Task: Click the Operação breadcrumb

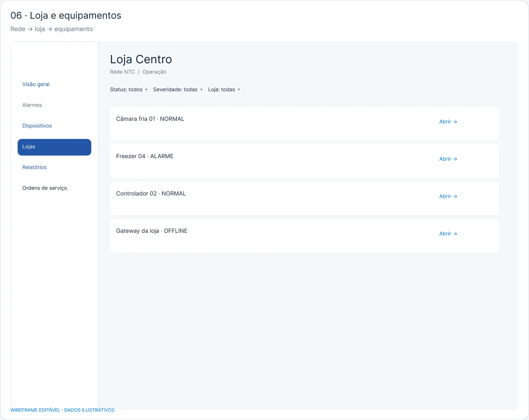Action: pos(154,72)
